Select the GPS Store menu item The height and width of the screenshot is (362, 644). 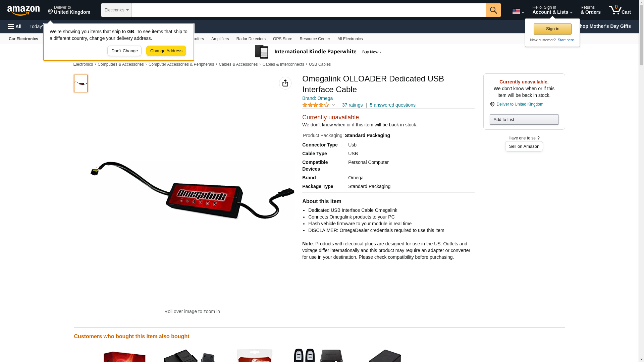click(282, 39)
